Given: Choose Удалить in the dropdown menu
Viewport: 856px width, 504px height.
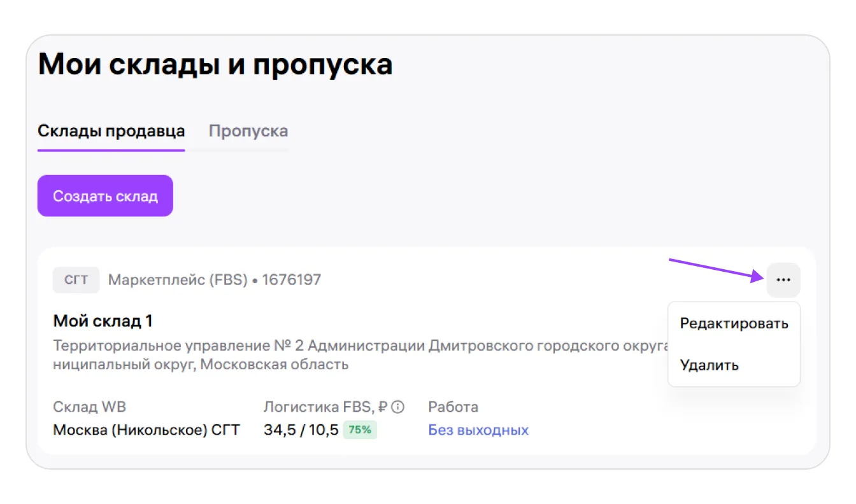Looking at the screenshot, I should (709, 365).
